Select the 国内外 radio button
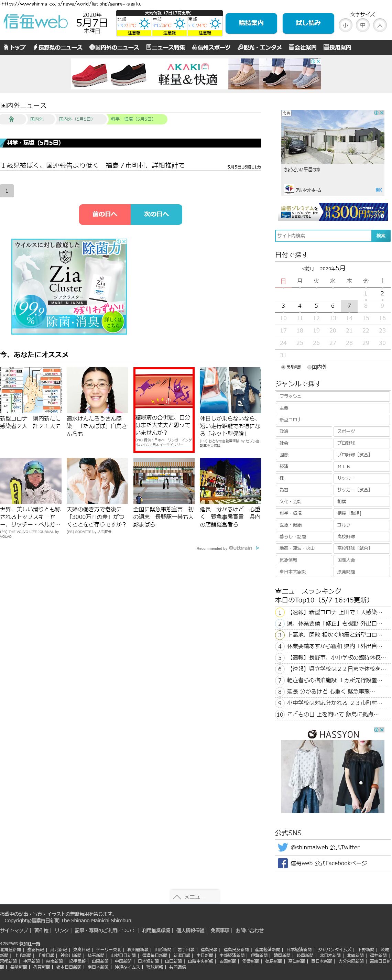 309,367
